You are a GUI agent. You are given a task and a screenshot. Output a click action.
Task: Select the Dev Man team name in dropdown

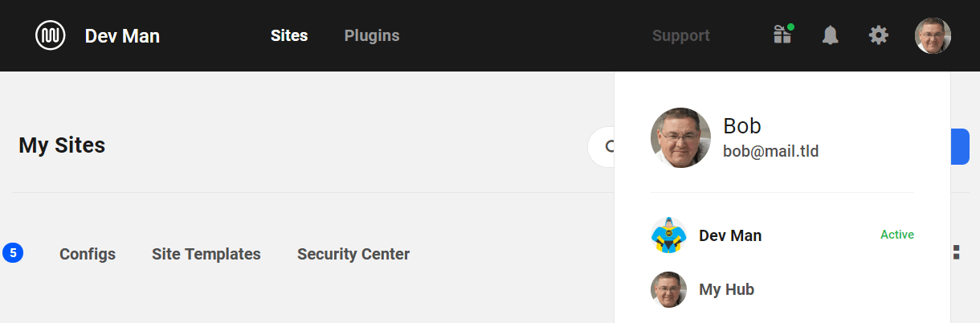coord(730,235)
